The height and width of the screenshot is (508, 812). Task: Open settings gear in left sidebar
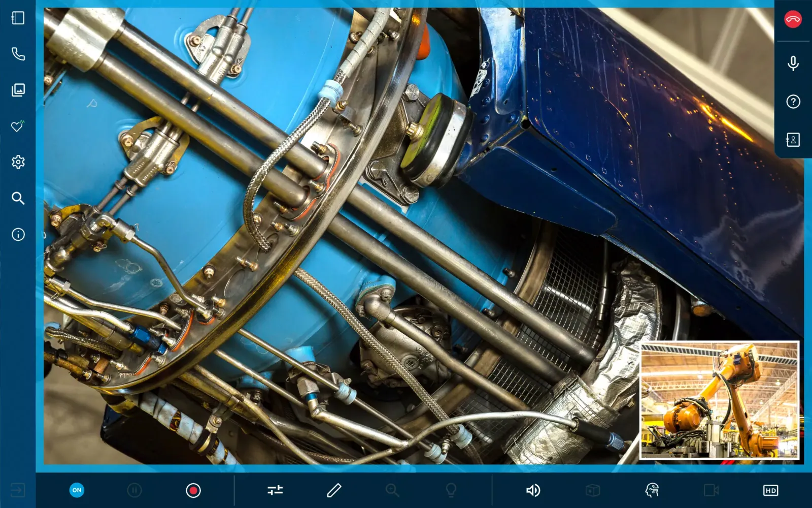pyautogui.click(x=18, y=162)
